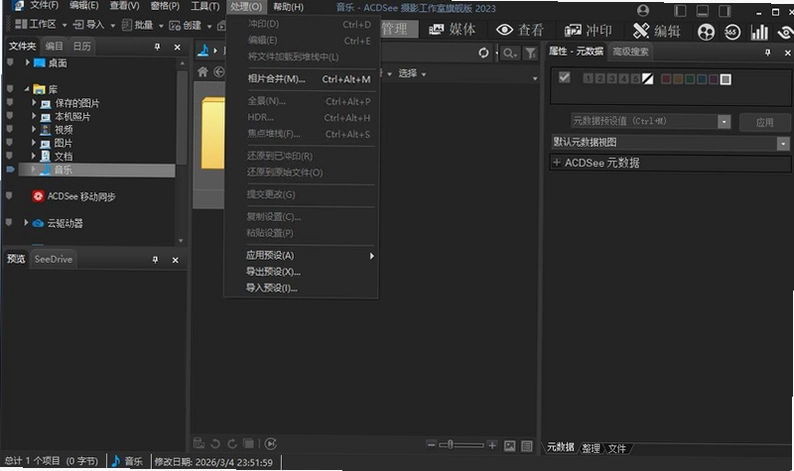Image resolution: width=794 pixels, height=471 pixels.
Task: Expand the 桌面 tree node
Action: click(27, 62)
